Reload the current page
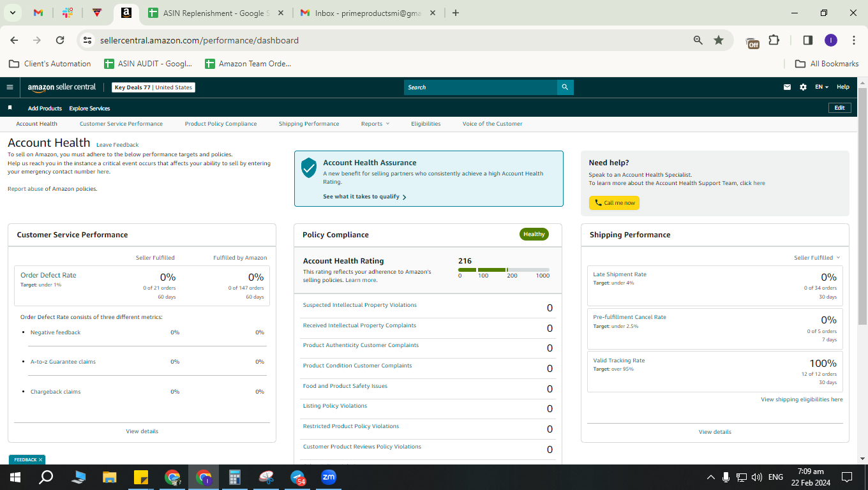 tap(60, 40)
